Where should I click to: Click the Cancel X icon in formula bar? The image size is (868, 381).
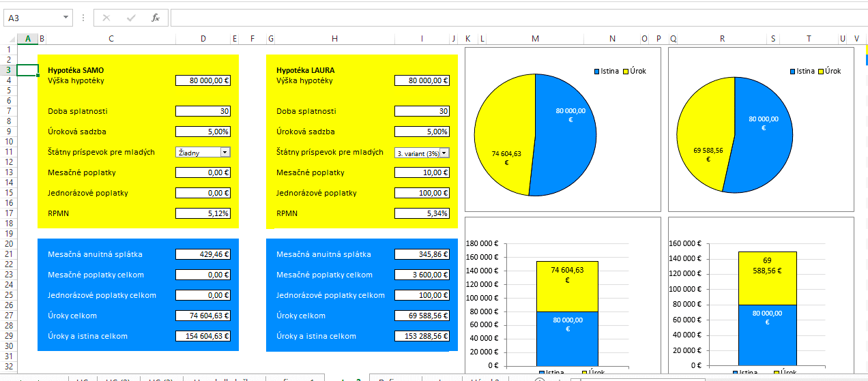tap(106, 18)
